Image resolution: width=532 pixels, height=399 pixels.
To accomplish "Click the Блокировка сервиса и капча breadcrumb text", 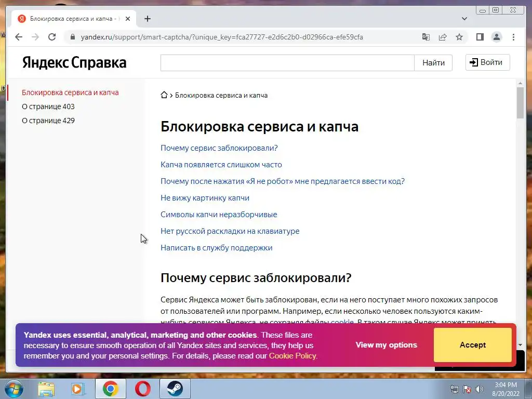I will (x=221, y=96).
